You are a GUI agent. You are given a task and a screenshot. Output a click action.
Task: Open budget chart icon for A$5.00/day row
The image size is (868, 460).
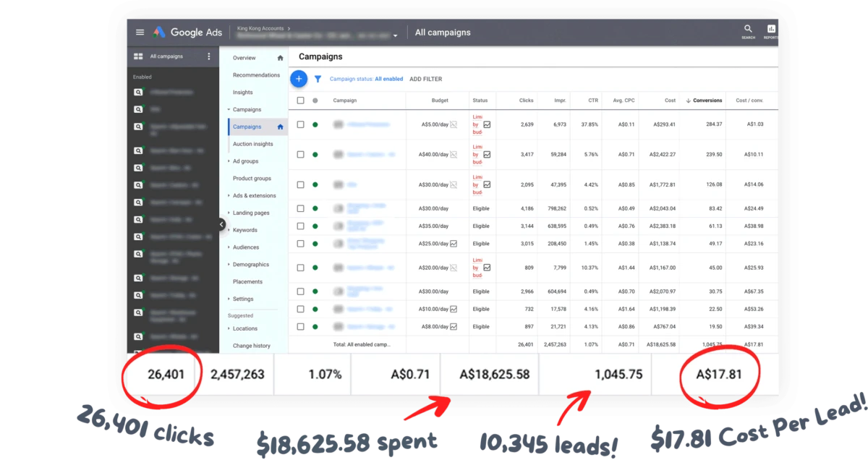tap(454, 124)
